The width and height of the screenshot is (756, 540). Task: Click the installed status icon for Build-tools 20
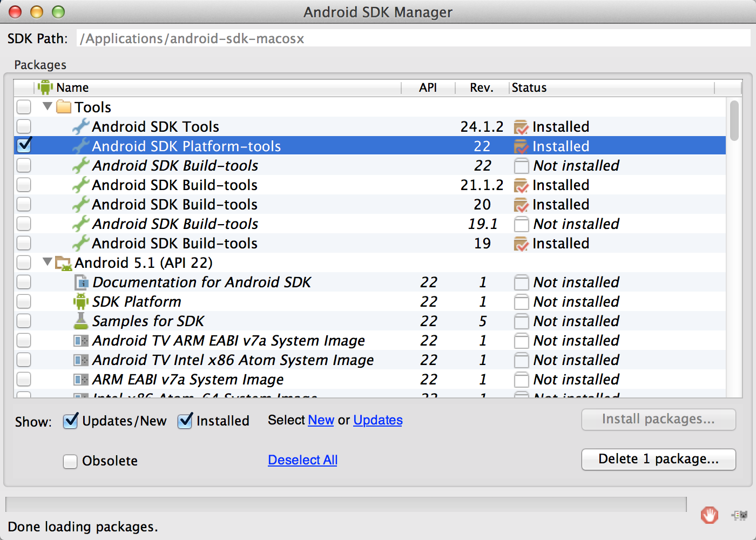pos(521,205)
